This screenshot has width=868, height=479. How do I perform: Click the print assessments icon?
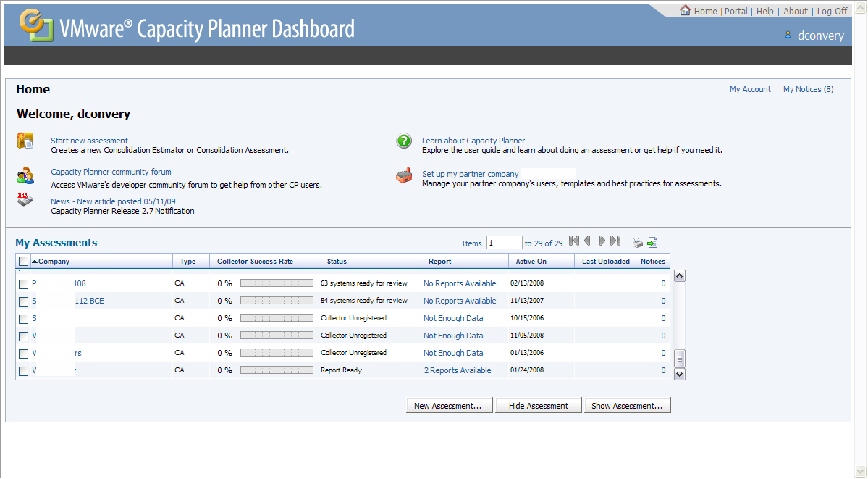click(x=638, y=242)
